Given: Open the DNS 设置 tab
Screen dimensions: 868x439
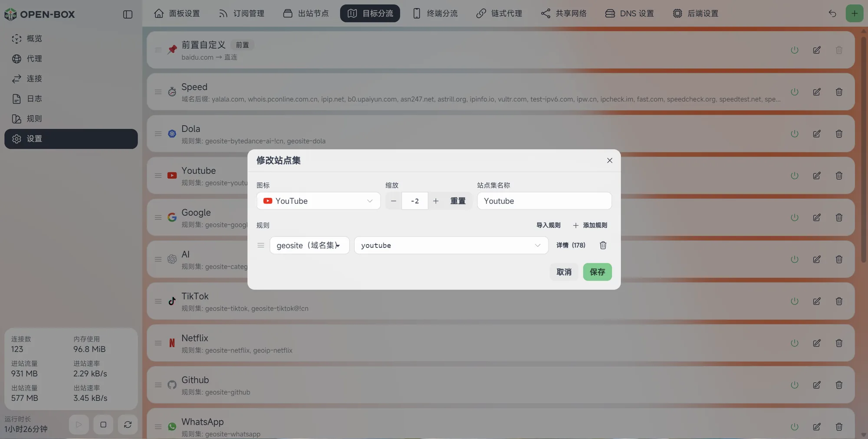Looking at the screenshot, I should coord(629,13).
